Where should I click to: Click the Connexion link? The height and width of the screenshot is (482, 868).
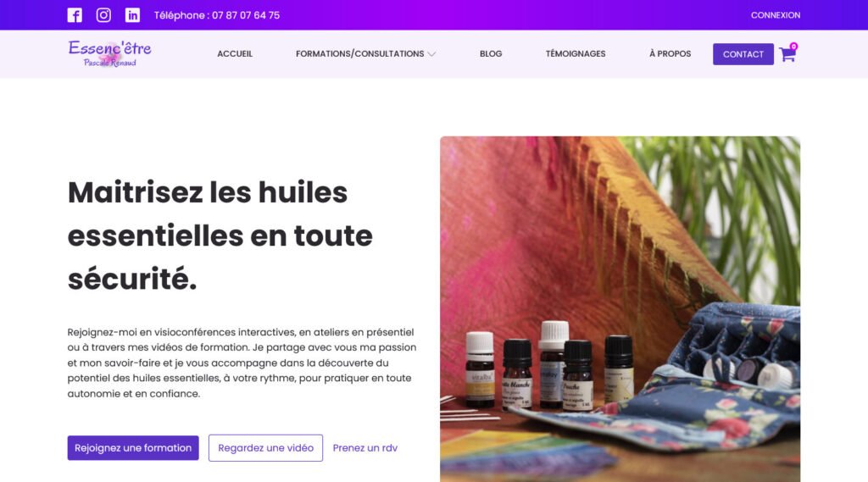tap(775, 15)
